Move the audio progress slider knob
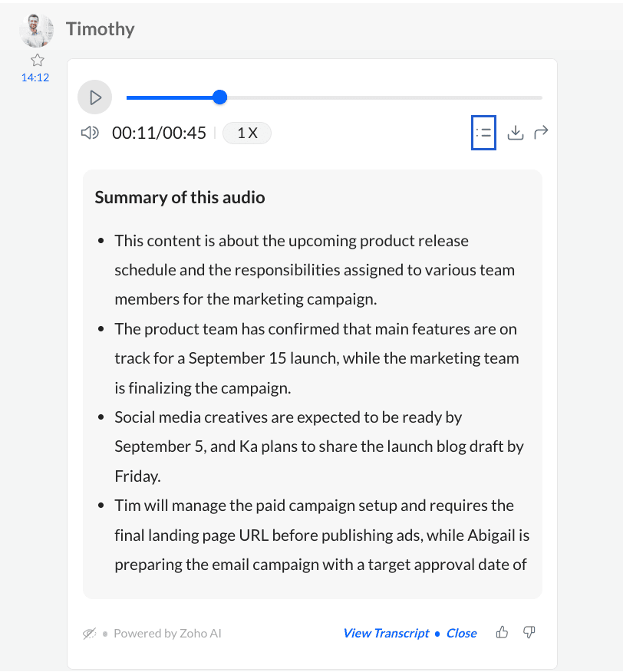623x672 pixels. pyautogui.click(x=220, y=97)
